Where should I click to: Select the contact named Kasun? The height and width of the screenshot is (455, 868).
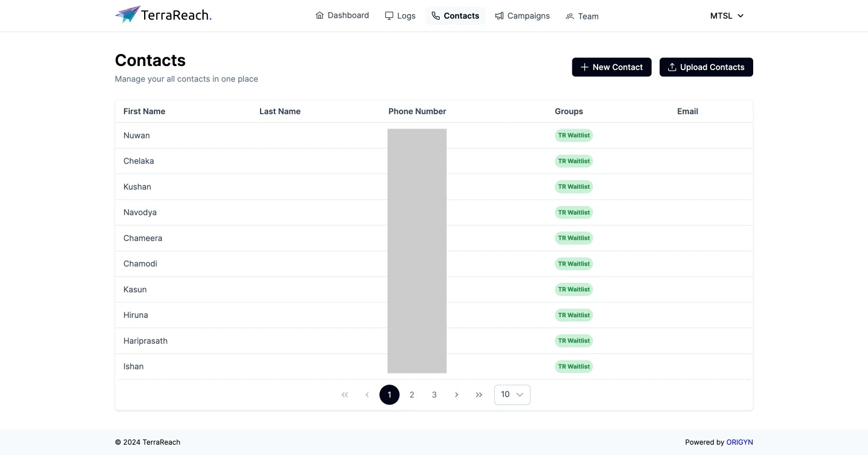135,290
